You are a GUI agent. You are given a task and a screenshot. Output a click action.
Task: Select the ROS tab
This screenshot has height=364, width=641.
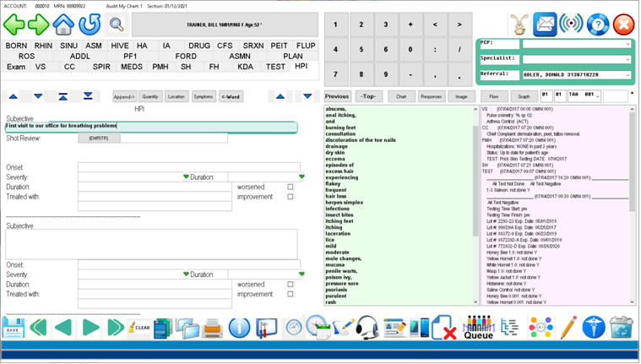26,57
